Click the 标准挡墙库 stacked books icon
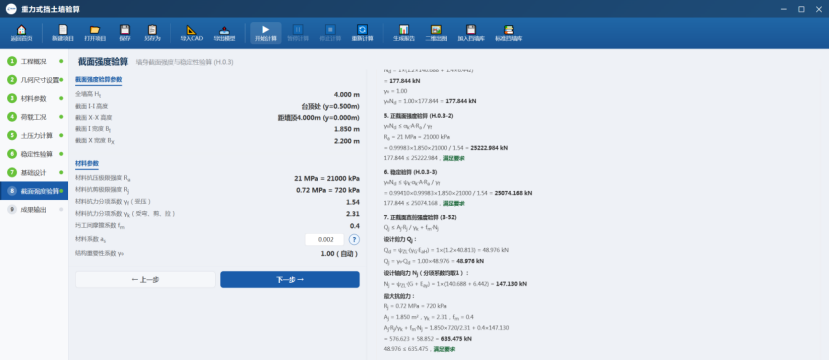 509,30
